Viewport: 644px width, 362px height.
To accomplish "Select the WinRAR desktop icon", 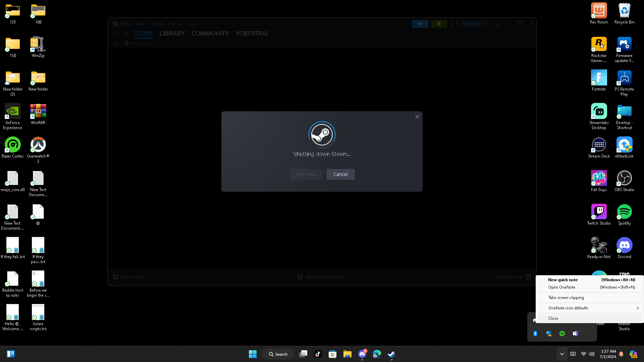I will tap(38, 114).
